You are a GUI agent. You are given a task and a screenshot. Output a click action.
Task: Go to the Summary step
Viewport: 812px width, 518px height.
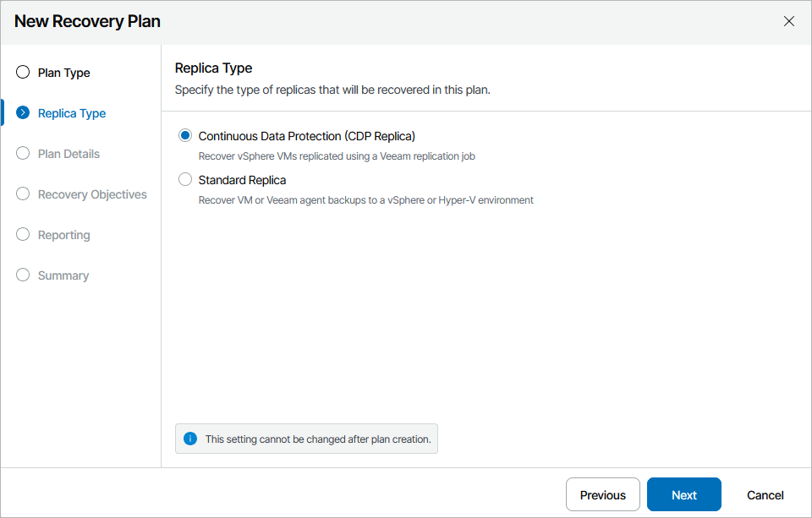(63, 275)
